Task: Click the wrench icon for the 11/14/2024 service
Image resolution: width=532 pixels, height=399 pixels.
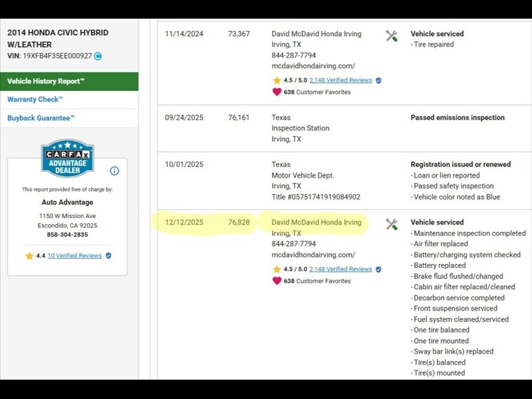Action: 392,36
